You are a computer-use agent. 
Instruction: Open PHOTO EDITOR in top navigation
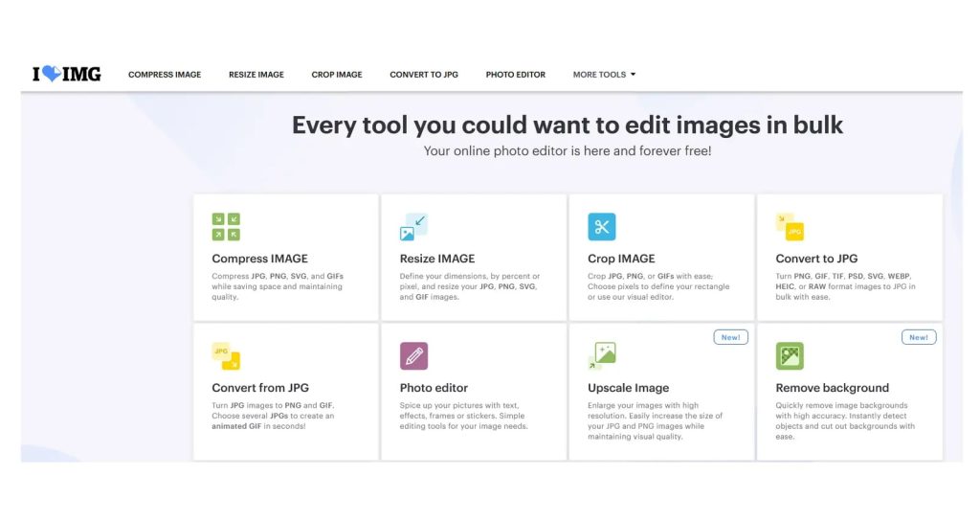click(516, 75)
